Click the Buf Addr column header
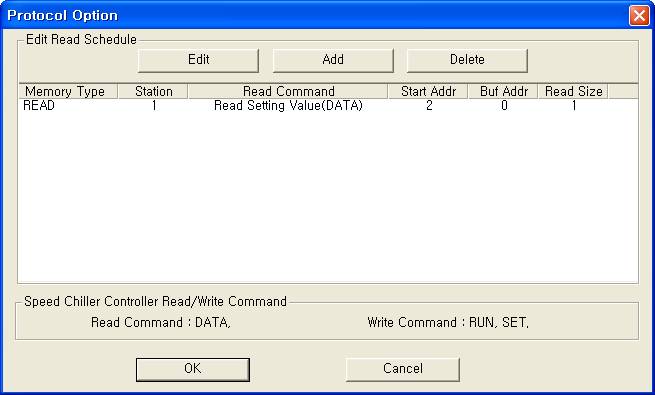 point(503,91)
